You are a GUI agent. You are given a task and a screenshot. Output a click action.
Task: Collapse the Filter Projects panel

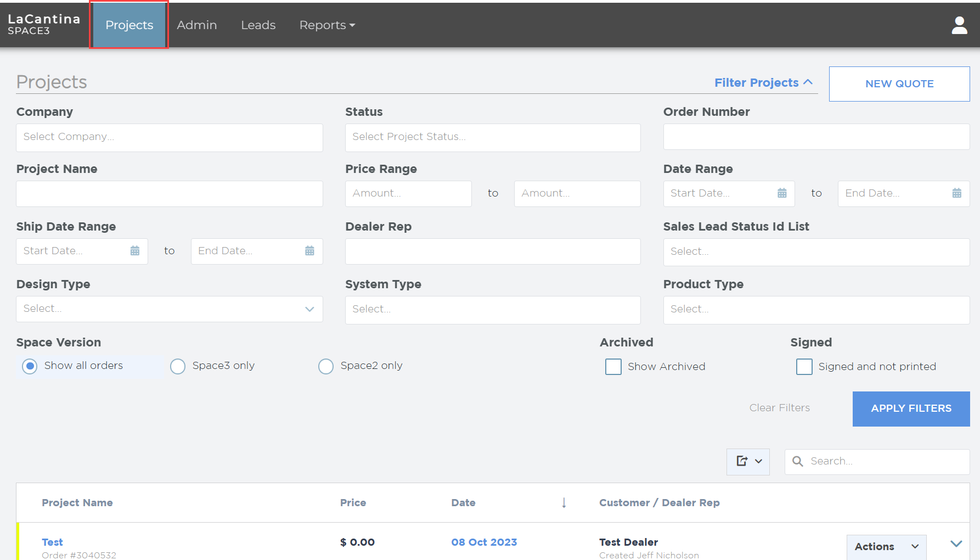763,83
